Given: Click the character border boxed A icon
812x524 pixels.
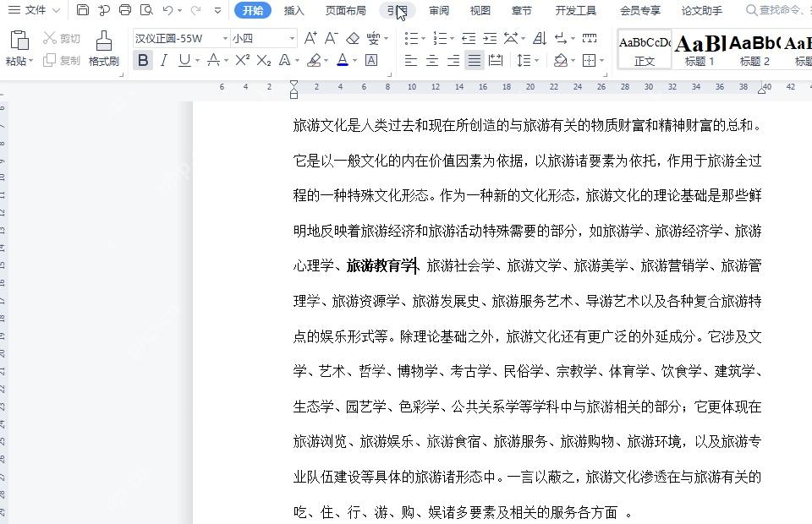Looking at the screenshot, I should [x=371, y=60].
